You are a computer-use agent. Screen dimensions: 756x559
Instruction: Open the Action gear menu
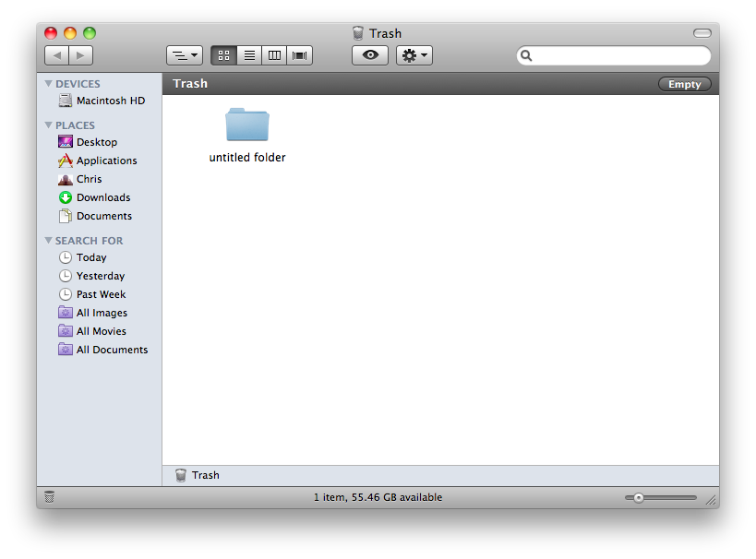tap(414, 55)
